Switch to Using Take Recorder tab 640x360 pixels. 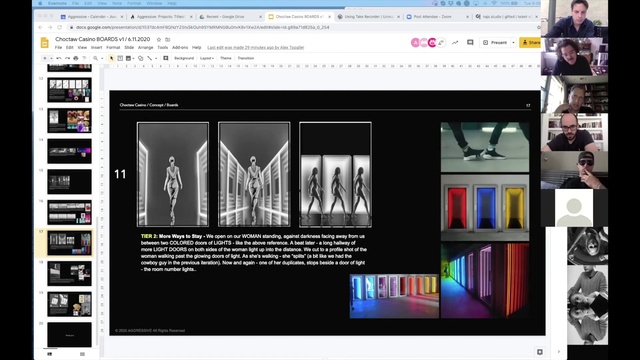(x=369, y=17)
